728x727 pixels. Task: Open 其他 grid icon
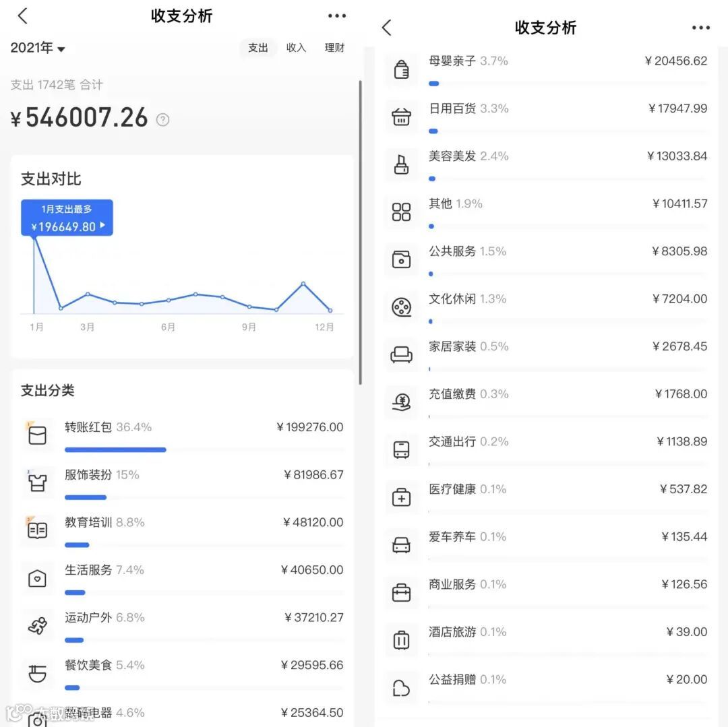pyautogui.click(x=401, y=212)
